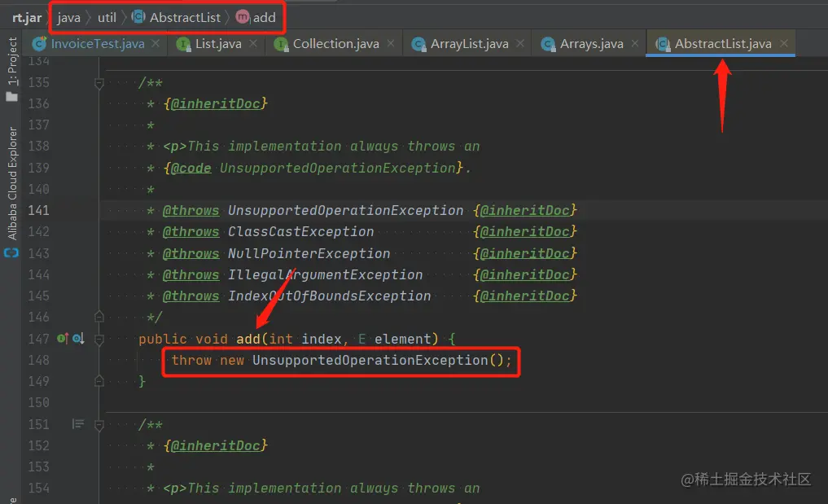Switch to the List.java tab
The width and height of the screenshot is (828, 504).
pyautogui.click(x=218, y=44)
